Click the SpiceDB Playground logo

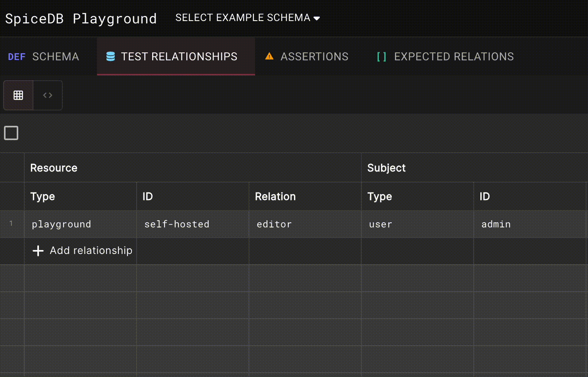click(x=81, y=18)
